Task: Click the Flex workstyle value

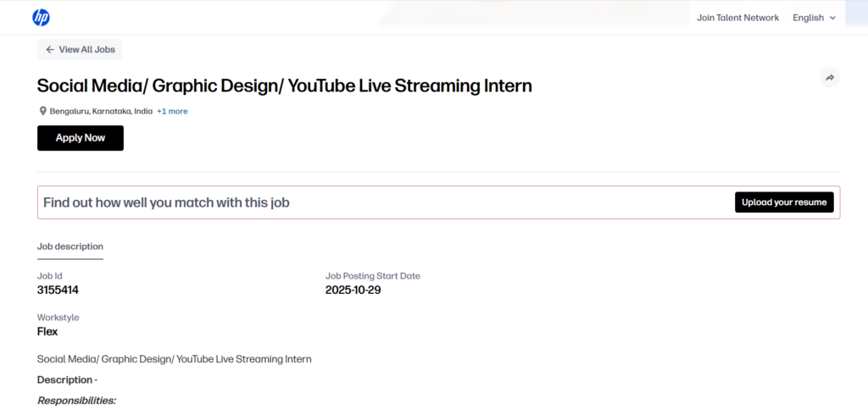Action: click(47, 331)
